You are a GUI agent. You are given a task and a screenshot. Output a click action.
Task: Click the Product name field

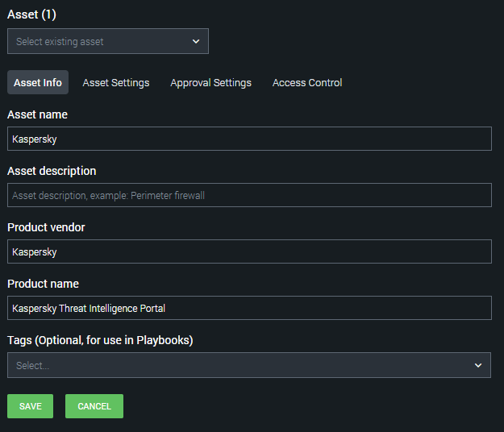[x=249, y=308]
